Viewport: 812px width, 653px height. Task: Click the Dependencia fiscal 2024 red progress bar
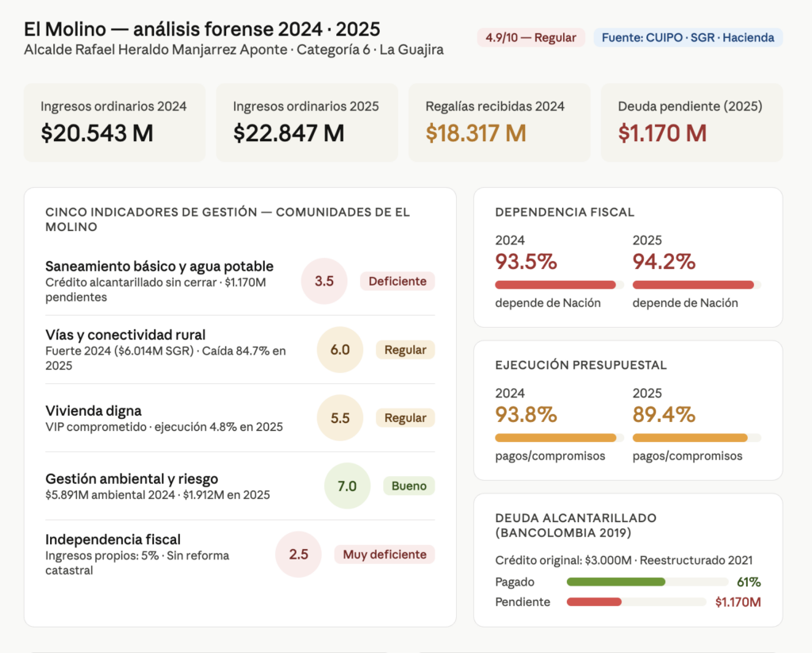click(x=556, y=285)
